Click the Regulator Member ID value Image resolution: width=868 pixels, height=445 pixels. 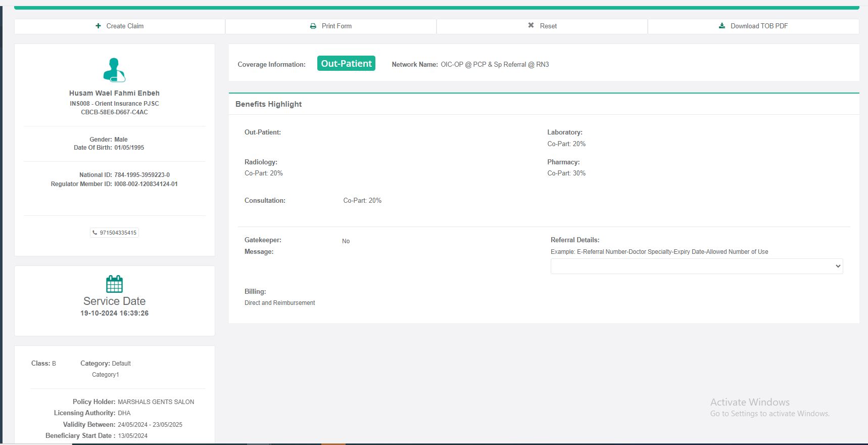(x=146, y=184)
